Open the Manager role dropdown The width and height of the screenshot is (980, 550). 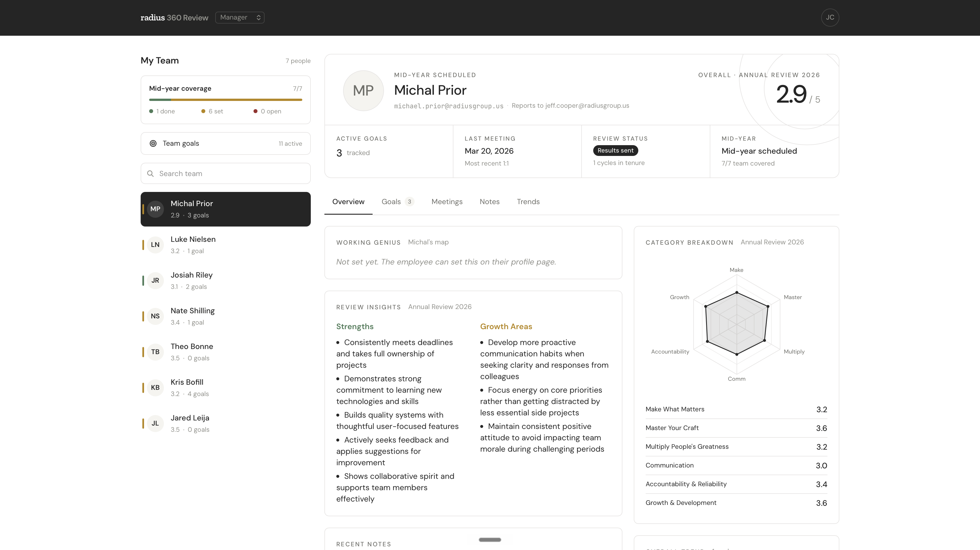click(x=240, y=18)
